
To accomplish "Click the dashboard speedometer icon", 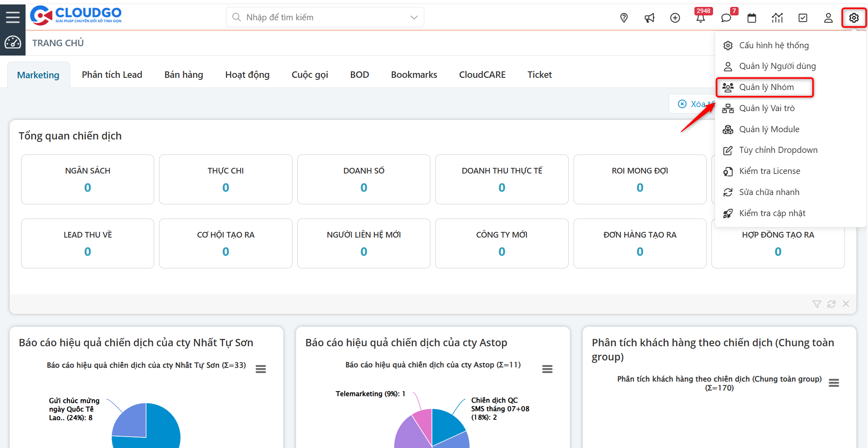I will pyautogui.click(x=13, y=43).
